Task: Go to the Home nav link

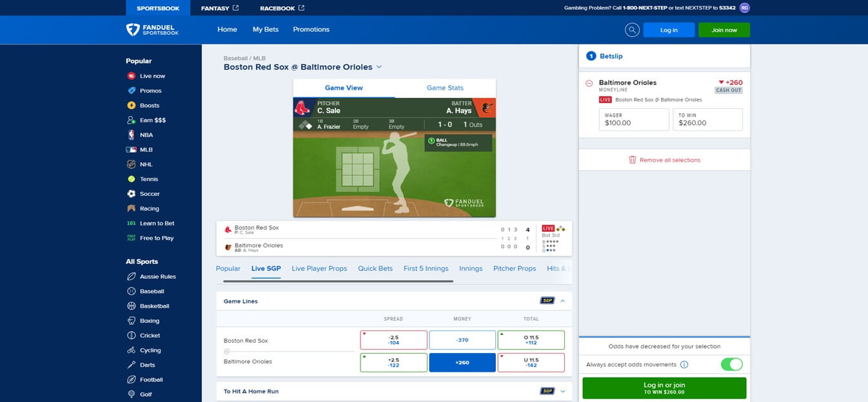Action: click(228, 30)
